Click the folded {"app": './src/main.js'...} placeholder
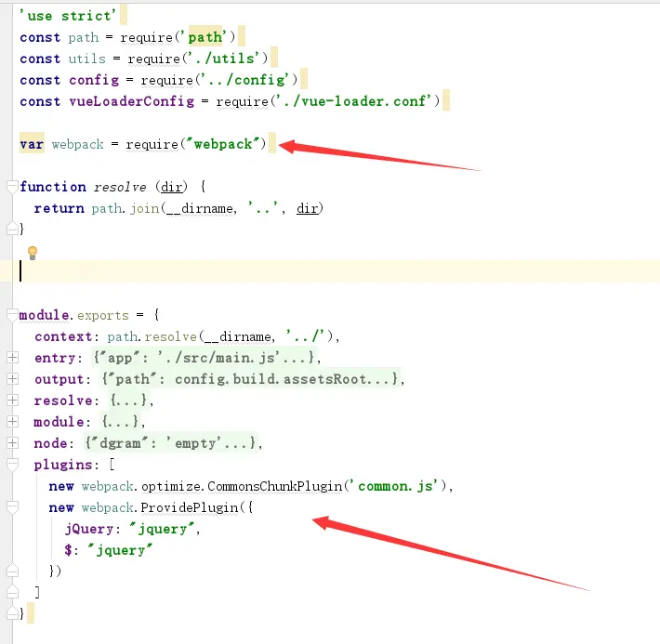 click(x=205, y=358)
